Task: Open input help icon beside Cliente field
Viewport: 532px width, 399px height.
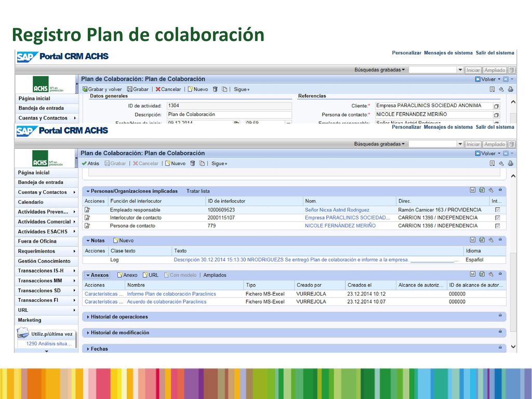Action: [496, 106]
